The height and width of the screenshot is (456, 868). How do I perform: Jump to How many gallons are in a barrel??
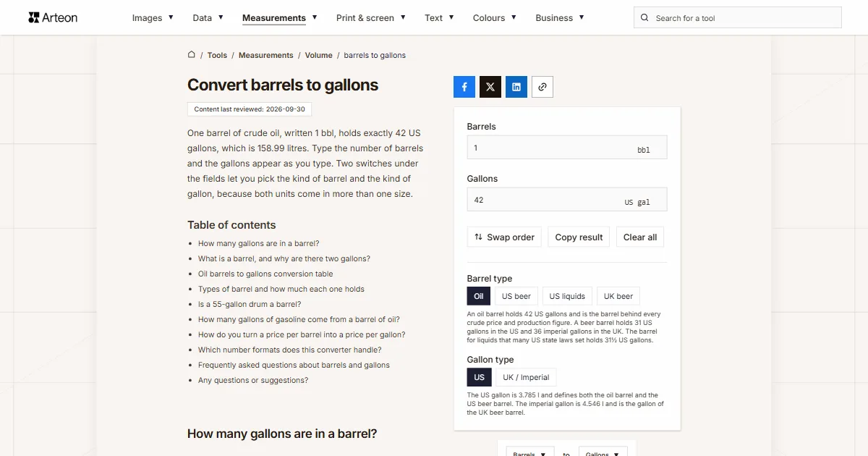259,244
